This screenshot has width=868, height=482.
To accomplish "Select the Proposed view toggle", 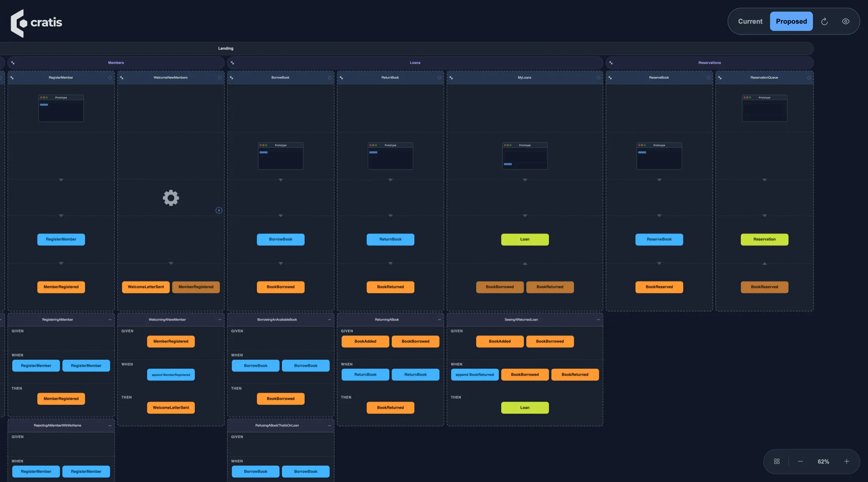I will point(791,22).
